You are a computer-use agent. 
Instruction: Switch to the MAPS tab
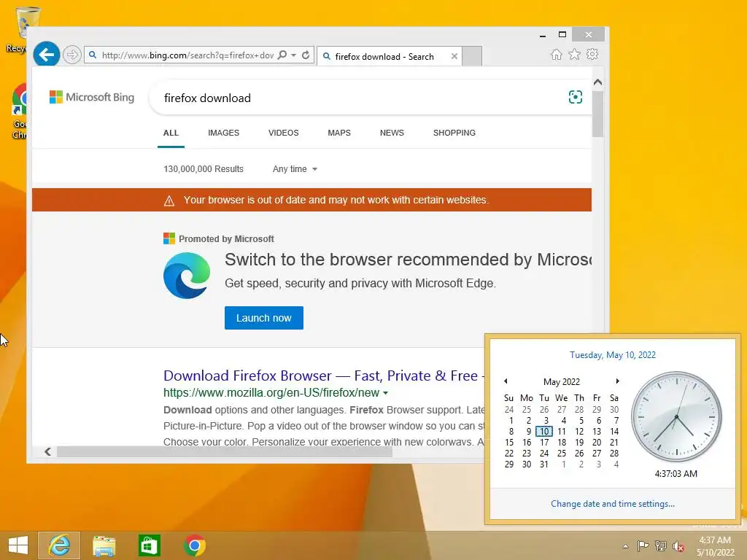click(339, 133)
